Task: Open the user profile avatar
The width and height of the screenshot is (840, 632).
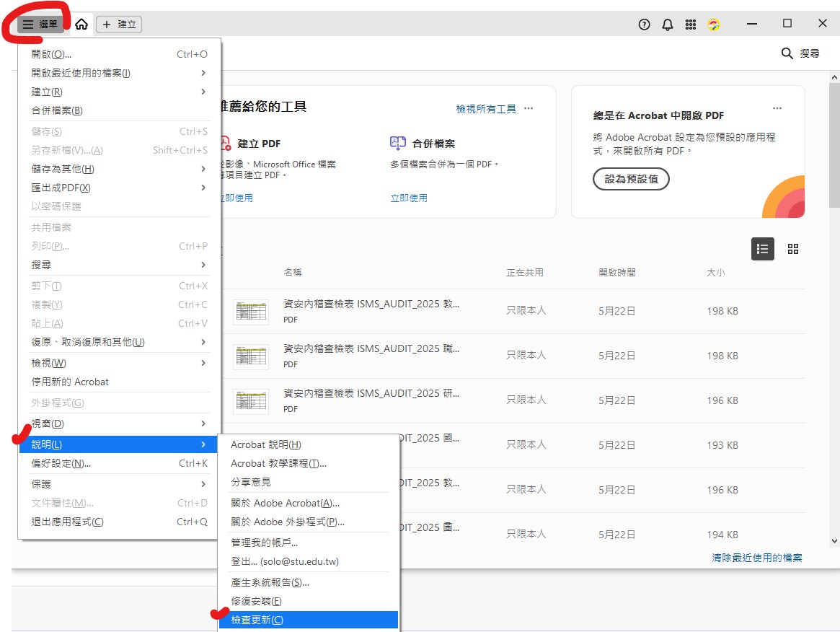Action: click(714, 24)
